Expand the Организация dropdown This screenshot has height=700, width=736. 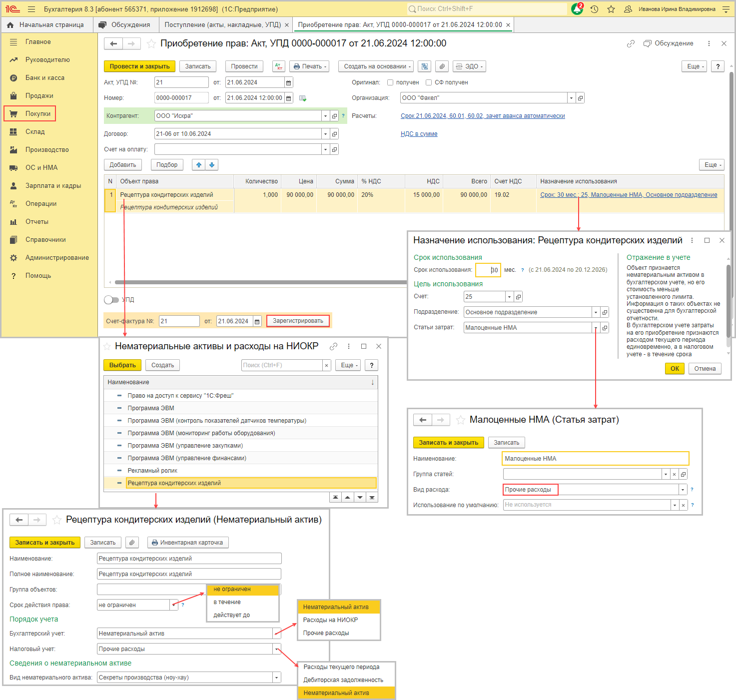571,98
